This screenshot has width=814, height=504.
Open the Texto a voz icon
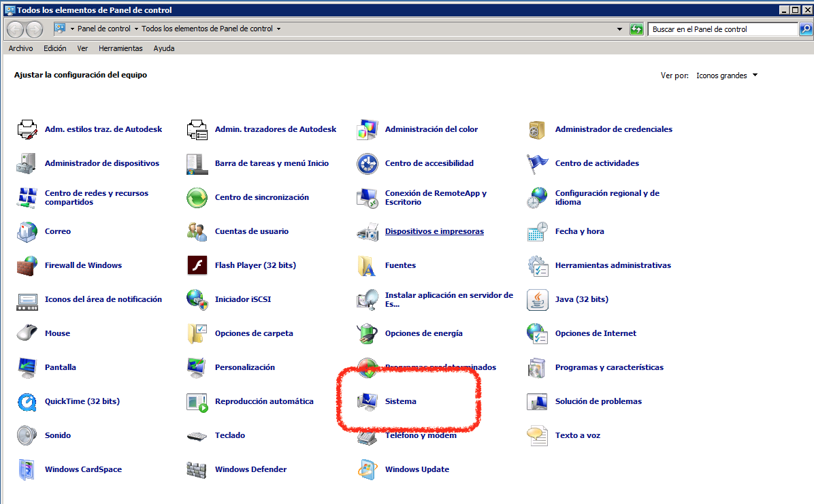(537, 435)
